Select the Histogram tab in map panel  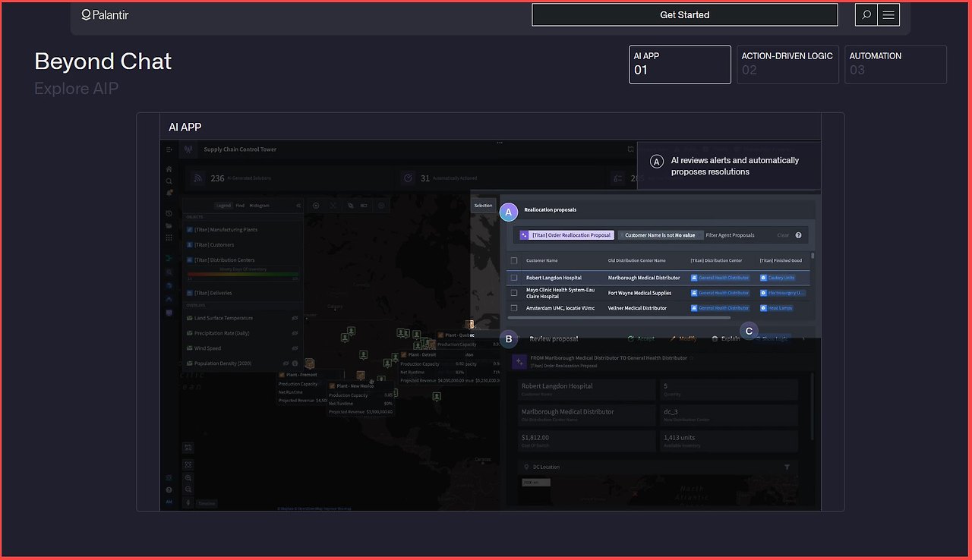point(259,206)
